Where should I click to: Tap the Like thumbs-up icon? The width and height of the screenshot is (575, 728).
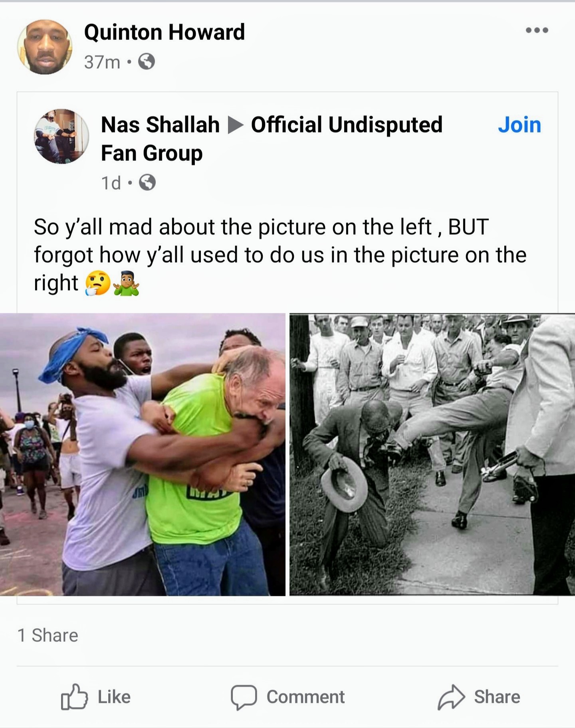[74, 697]
